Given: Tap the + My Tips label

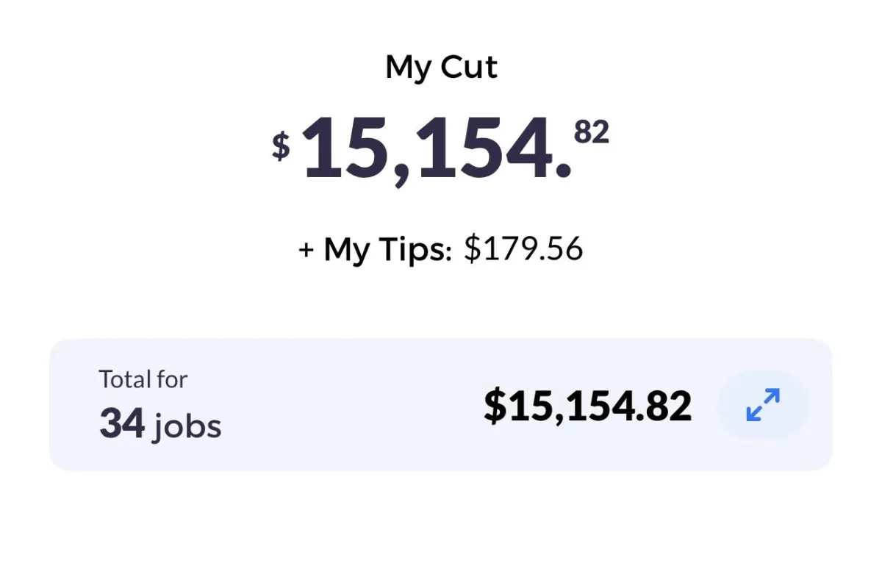Looking at the screenshot, I should click(x=374, y=250).
